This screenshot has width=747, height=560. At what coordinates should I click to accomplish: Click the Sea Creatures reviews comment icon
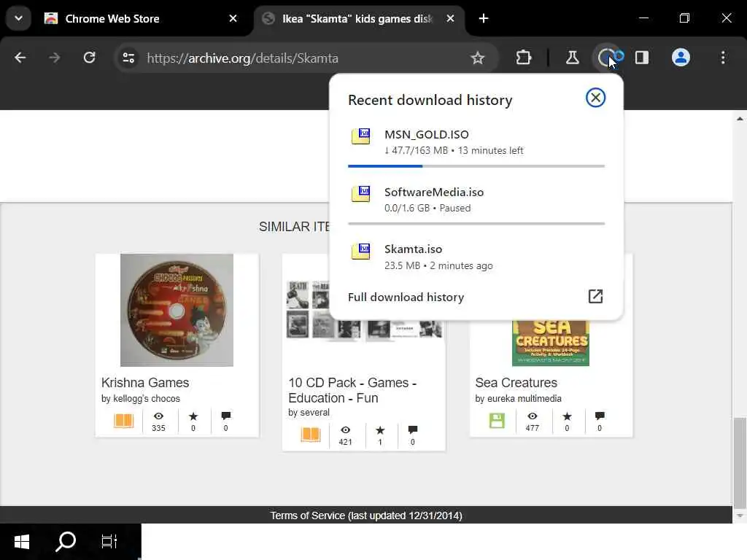pyautogui.click(x=600, y=416)
